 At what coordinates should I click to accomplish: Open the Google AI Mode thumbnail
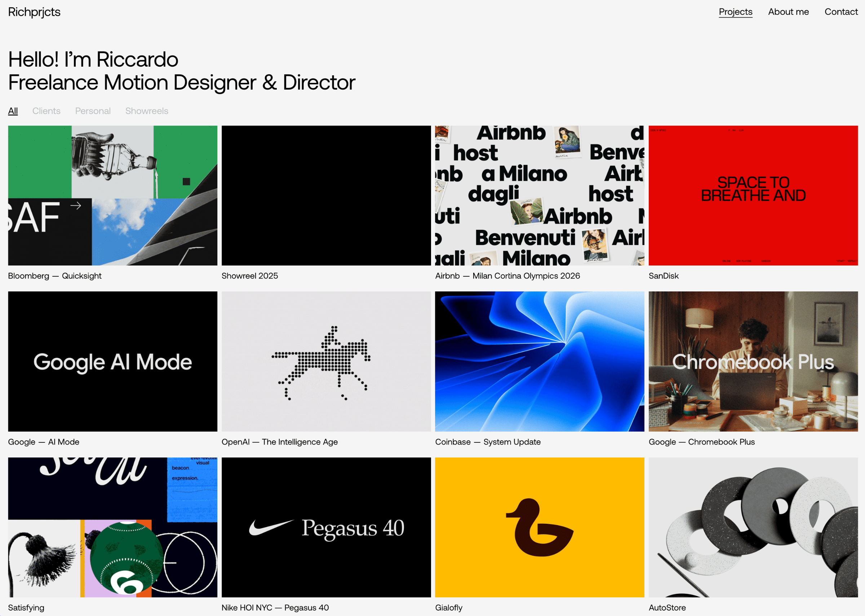tap(113, 361)
